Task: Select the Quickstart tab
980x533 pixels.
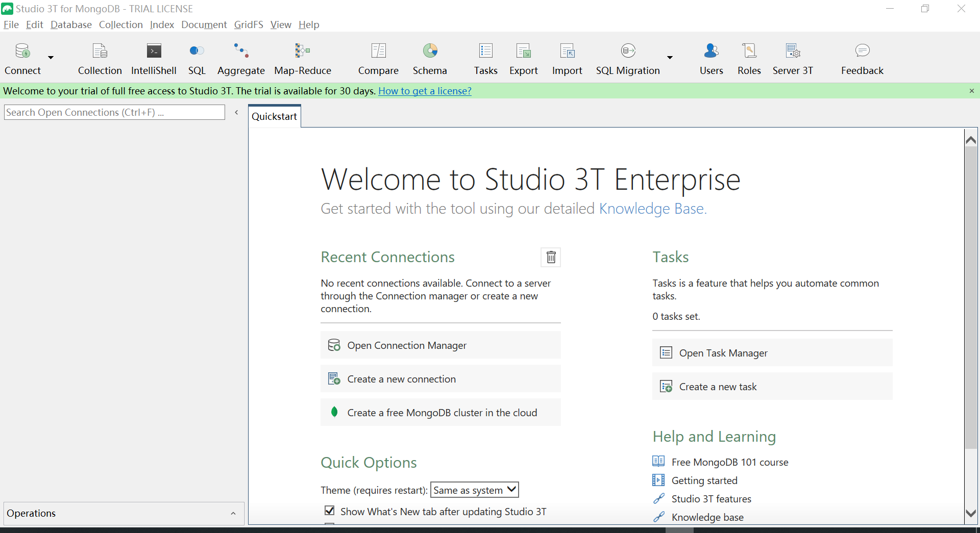Action: point(274,116)
